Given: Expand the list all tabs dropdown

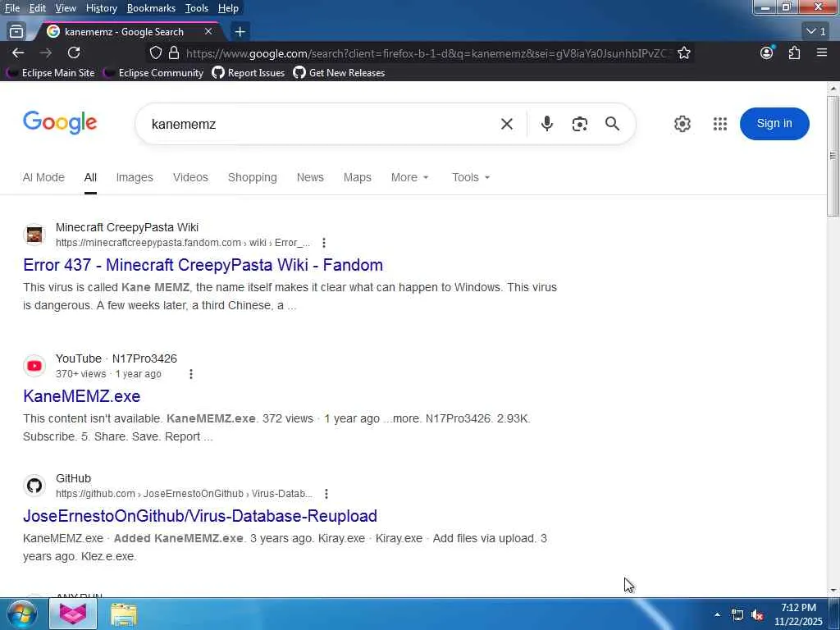Looking at the screenshot, I should pyautogui.click(x=817, y=32).
